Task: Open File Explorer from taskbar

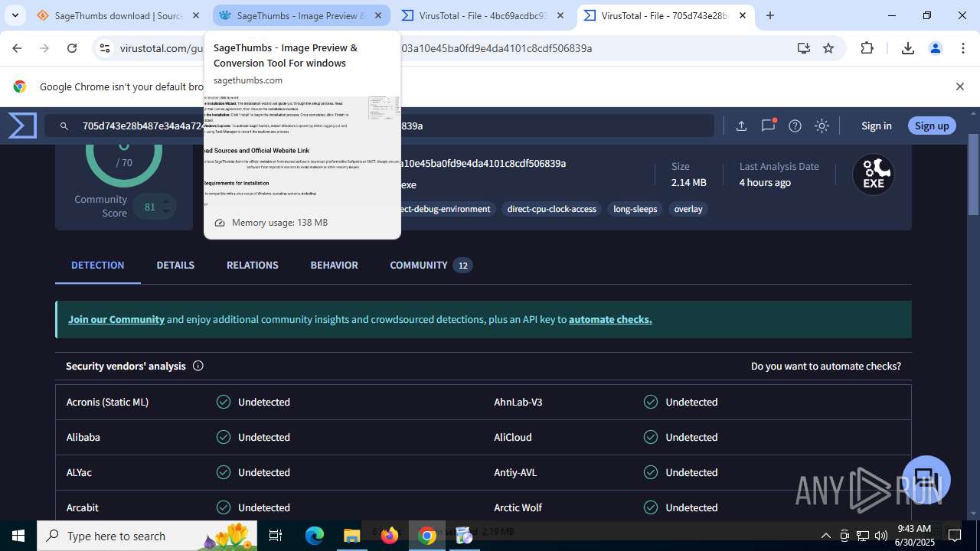Action: (351, 536)
